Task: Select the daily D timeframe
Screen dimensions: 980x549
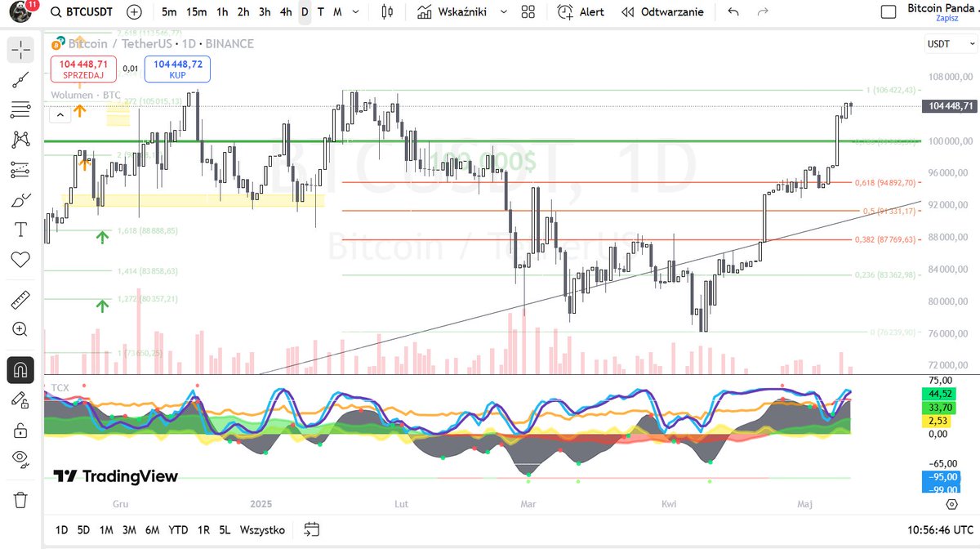Action: click(x=305, y=12)
